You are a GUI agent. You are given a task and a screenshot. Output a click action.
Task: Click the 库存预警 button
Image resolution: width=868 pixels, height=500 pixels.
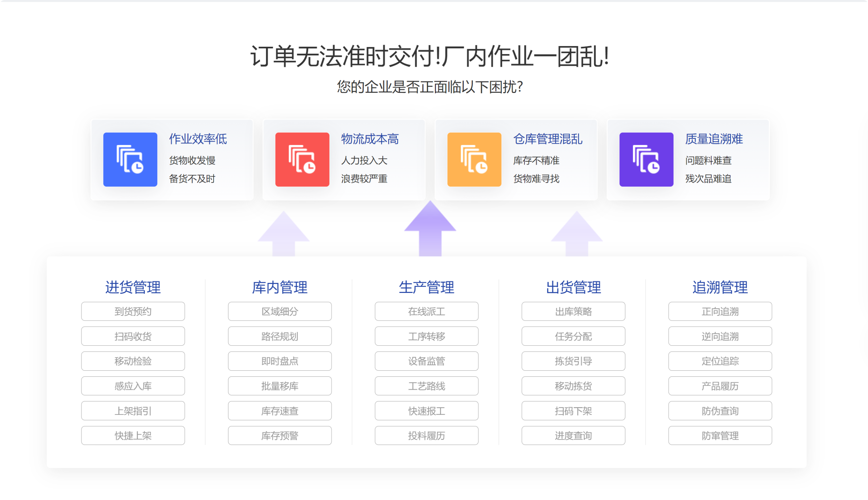pos(280,436)
